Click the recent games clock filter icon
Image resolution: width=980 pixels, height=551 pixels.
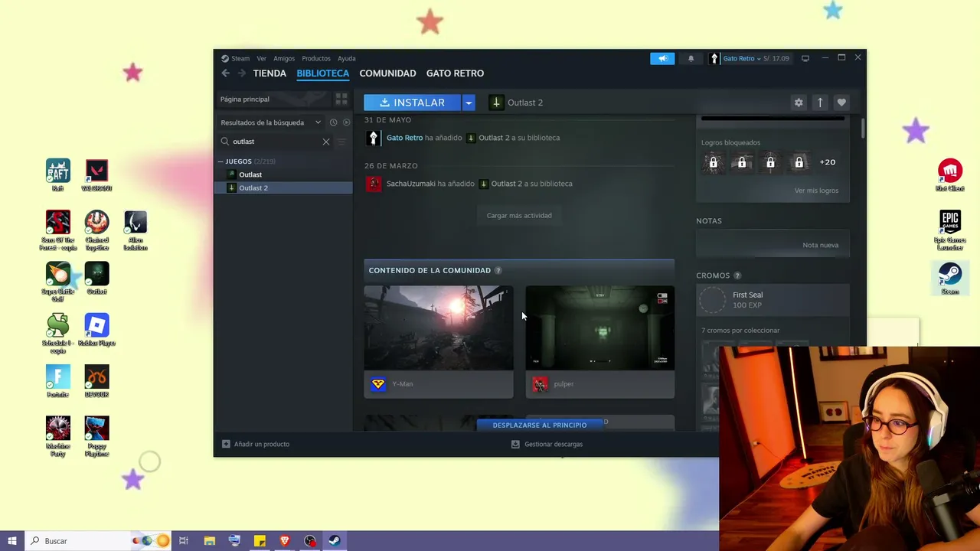[333, 122]
